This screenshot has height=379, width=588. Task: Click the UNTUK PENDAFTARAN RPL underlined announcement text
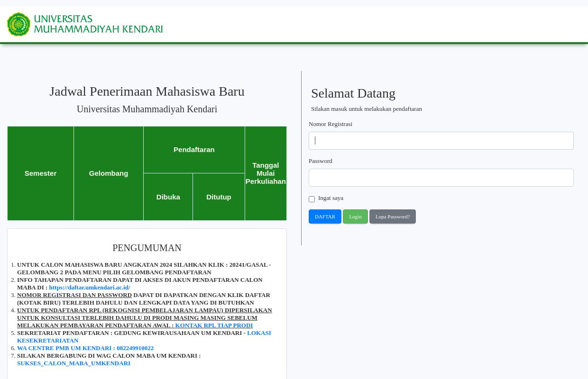[145, 318]
